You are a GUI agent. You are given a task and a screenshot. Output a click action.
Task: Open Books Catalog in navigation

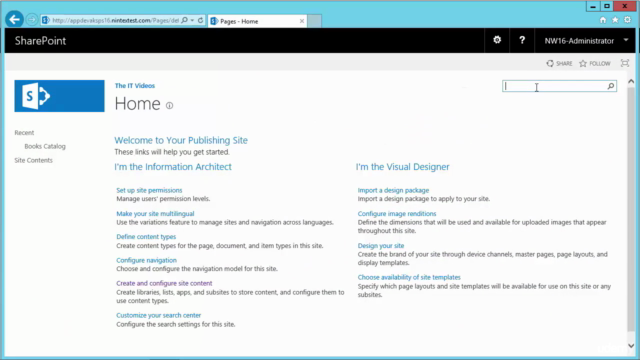pos(45,146)
